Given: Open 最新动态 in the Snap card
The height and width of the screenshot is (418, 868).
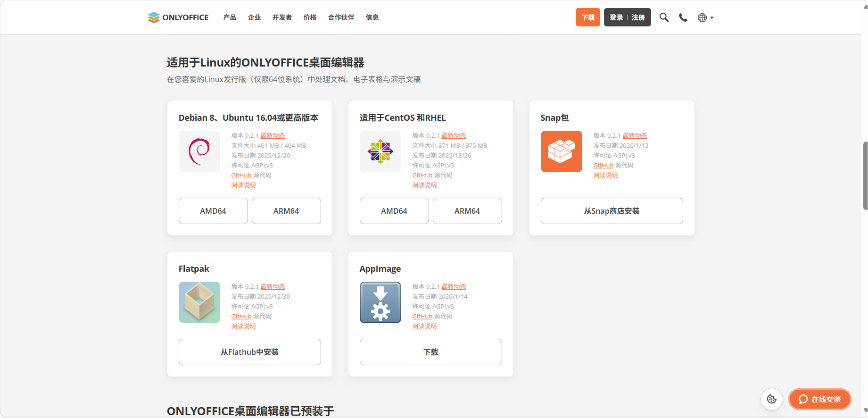Looking at the screenshot, I should 635,136.
